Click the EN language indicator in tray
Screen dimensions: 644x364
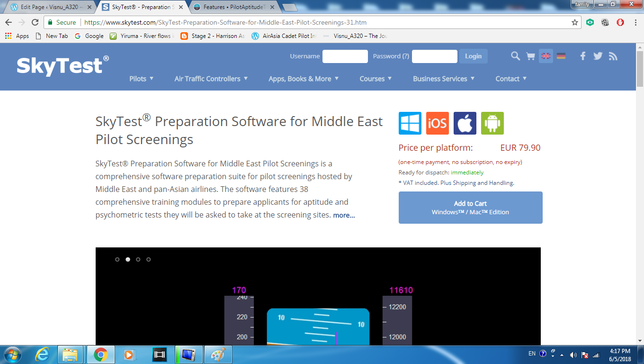(x=532, y=354)
